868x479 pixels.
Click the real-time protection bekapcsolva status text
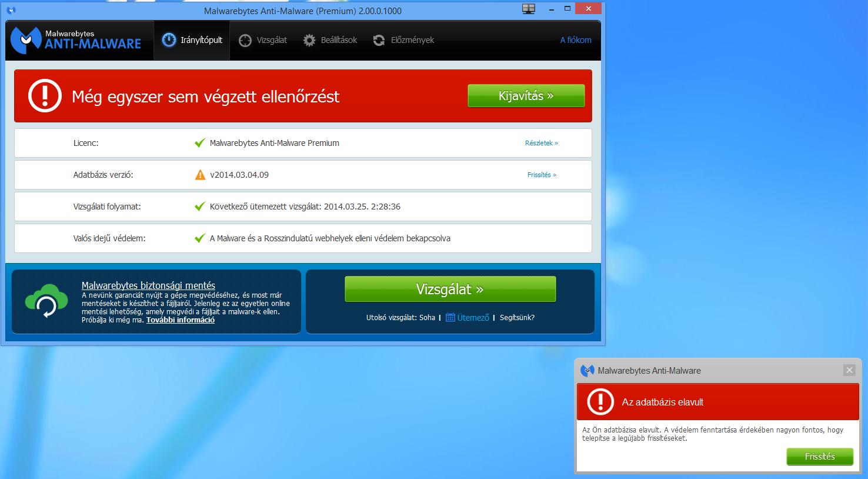tap(330, 238)
